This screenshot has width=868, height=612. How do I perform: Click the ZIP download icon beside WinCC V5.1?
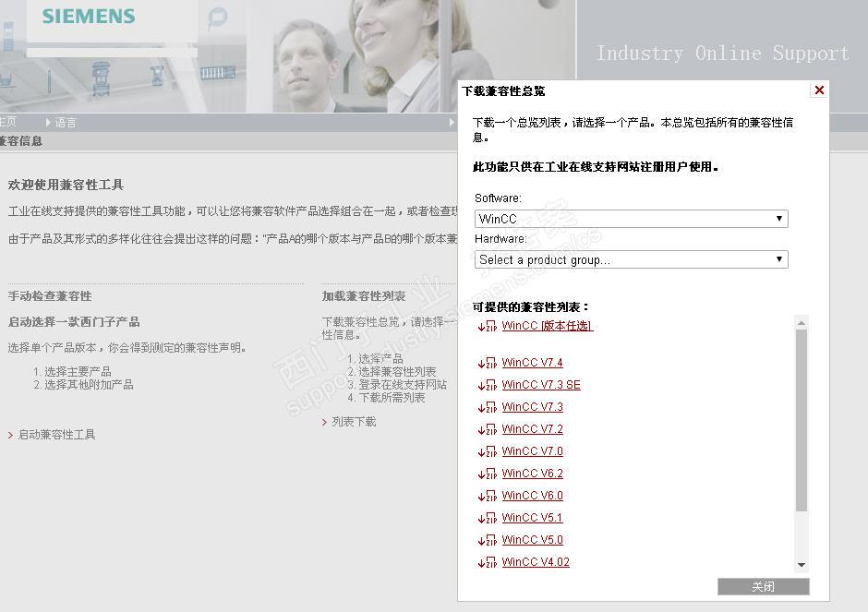coord(488,519)
